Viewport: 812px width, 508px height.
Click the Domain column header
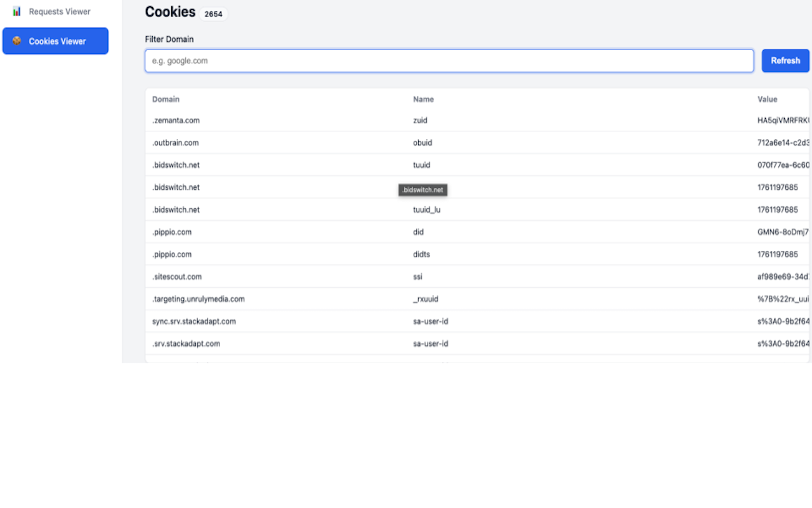pyautogui.click(x=166, y=99)
